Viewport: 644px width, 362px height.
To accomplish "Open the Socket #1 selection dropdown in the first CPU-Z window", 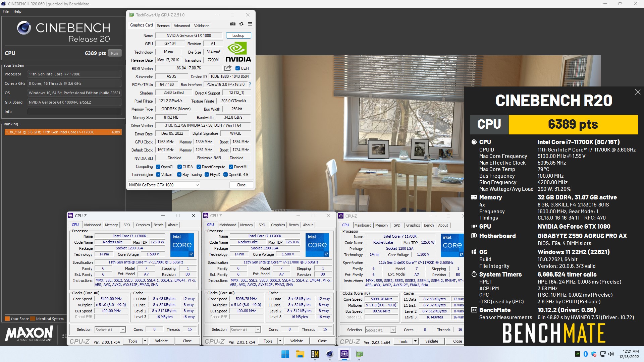I will (x=110, y=330).
